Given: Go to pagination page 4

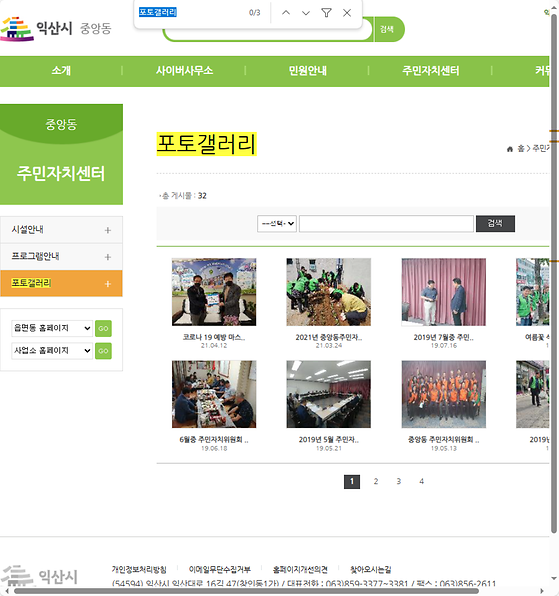Looking at the screenshot, I should (421, 482).
